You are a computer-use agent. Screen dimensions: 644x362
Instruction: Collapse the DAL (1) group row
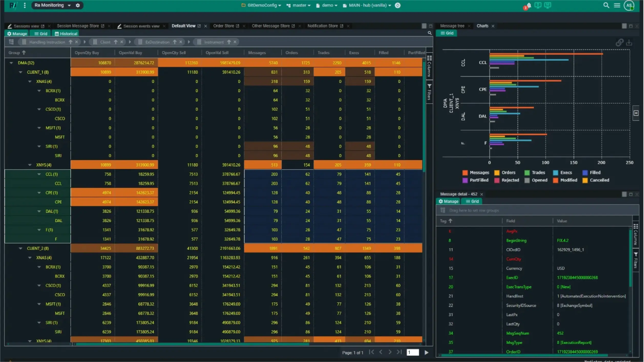[39, 211]
